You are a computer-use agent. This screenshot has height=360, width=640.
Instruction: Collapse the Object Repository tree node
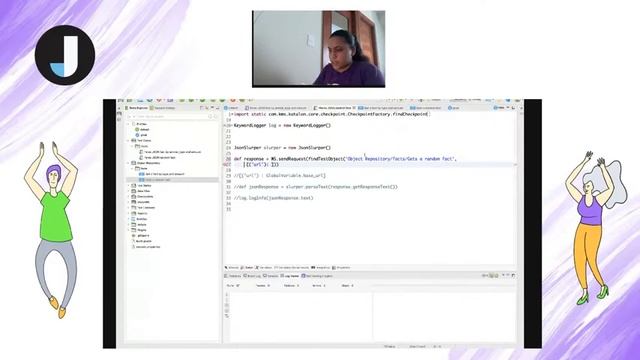[x=128, y=163]
